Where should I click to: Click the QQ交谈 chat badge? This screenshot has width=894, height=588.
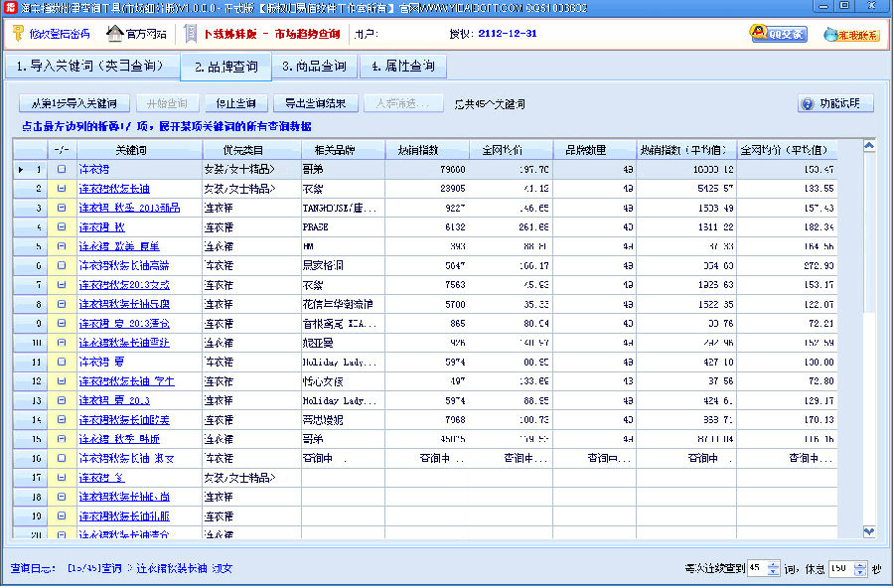coord(778,34)
